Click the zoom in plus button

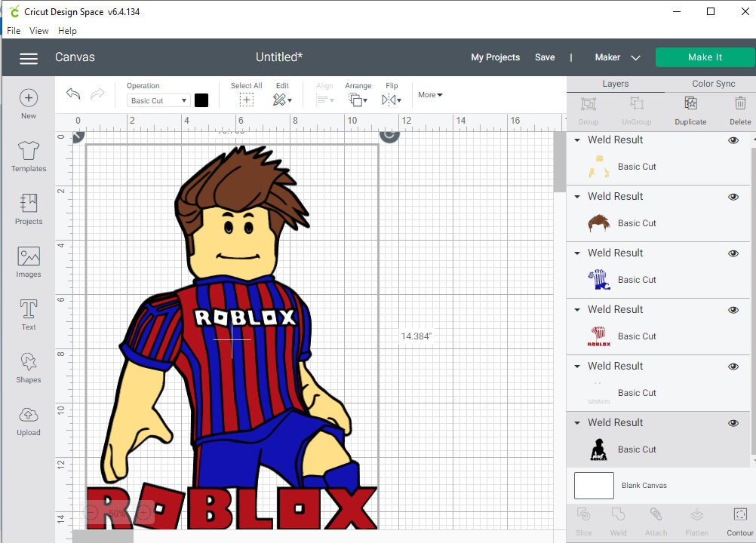(x=143, y=513)
